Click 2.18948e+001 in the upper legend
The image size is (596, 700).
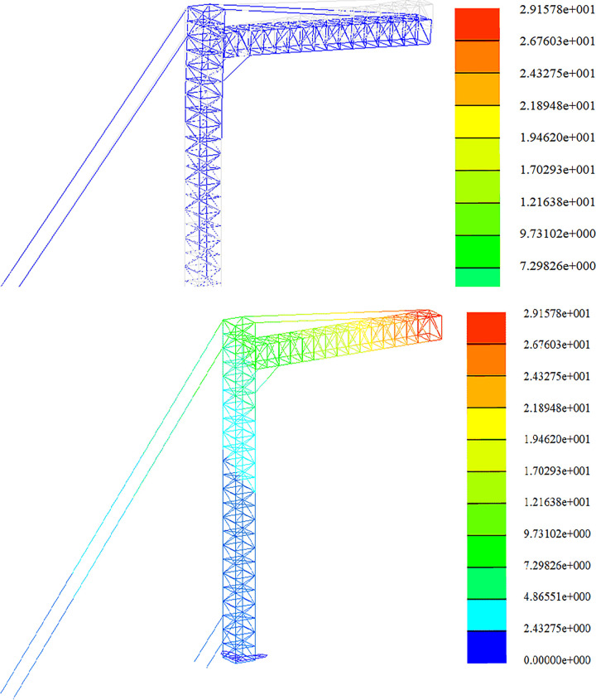click(x=557, y=106)
